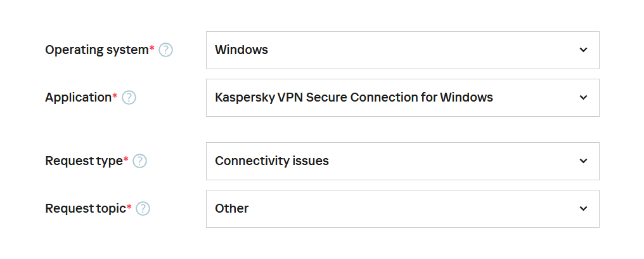Click the 'Other' selected value

(232, 209)
